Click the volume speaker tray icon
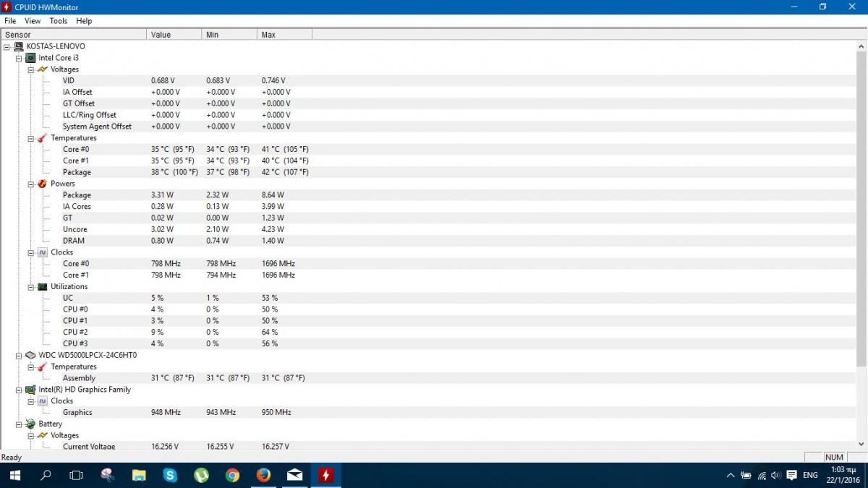Viewport: 868px width, 488px height. tap(776, 475)
